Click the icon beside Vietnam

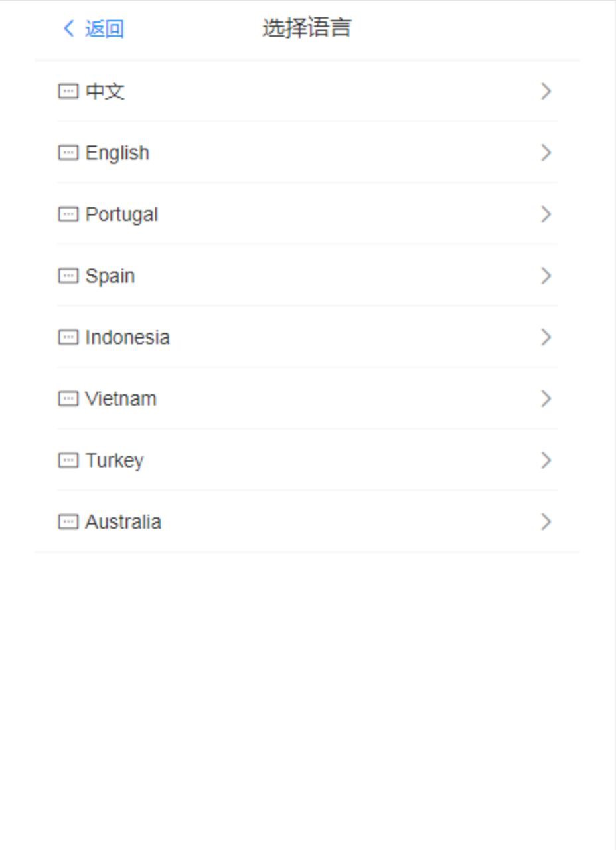pos(68,399)
